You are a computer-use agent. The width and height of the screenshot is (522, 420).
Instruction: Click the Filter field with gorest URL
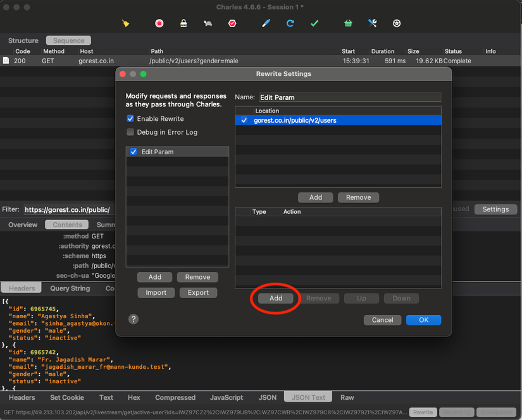[69, 209]
